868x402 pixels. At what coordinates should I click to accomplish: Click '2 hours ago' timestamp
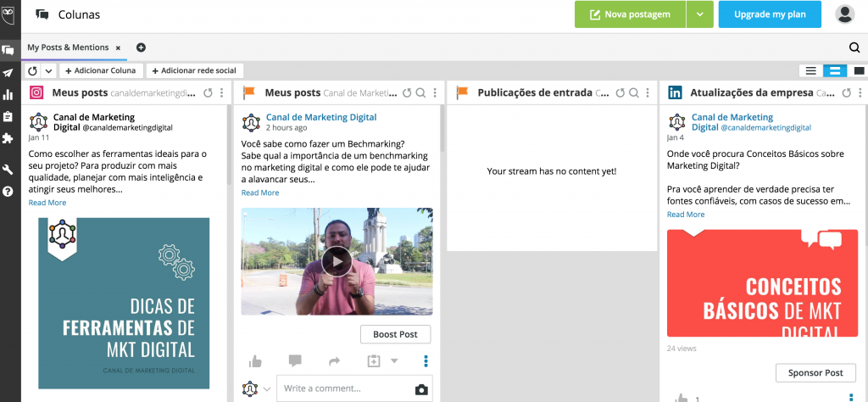click(287, 127)
